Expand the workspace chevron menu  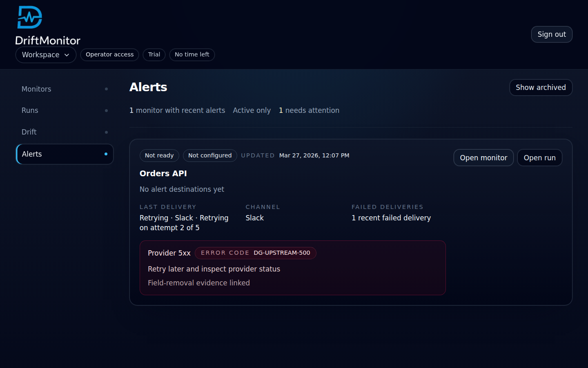[67, 55]
